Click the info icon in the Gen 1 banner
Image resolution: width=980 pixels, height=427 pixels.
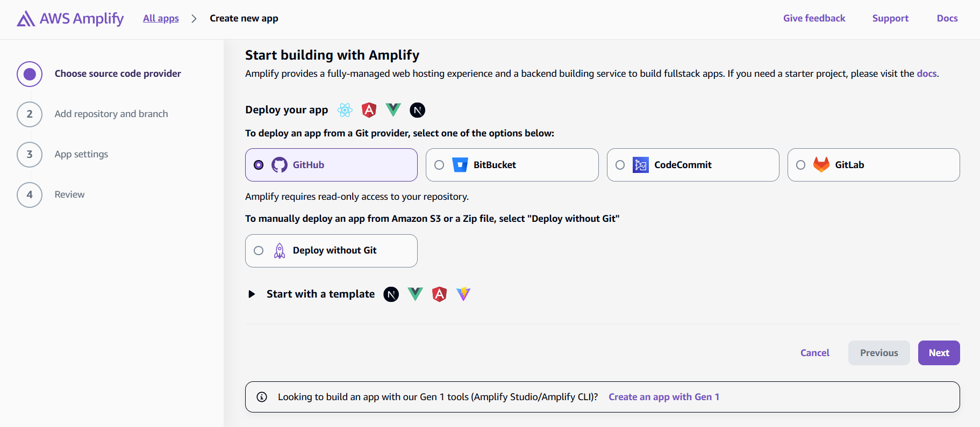tap(262, 397)
